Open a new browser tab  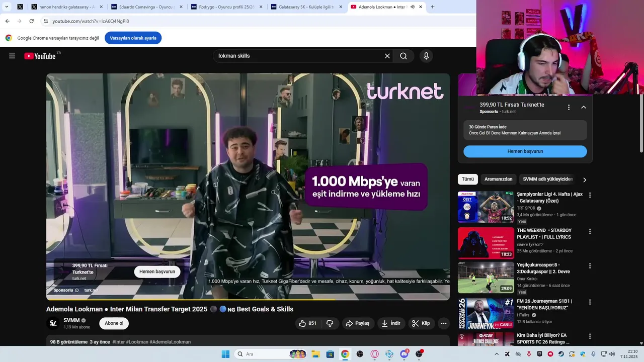[433, 7]
